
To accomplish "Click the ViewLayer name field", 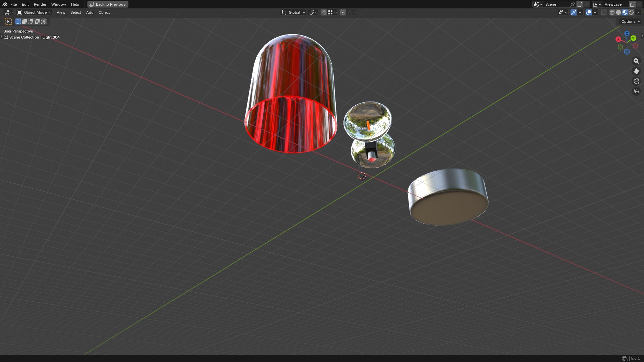I will 616,4.
